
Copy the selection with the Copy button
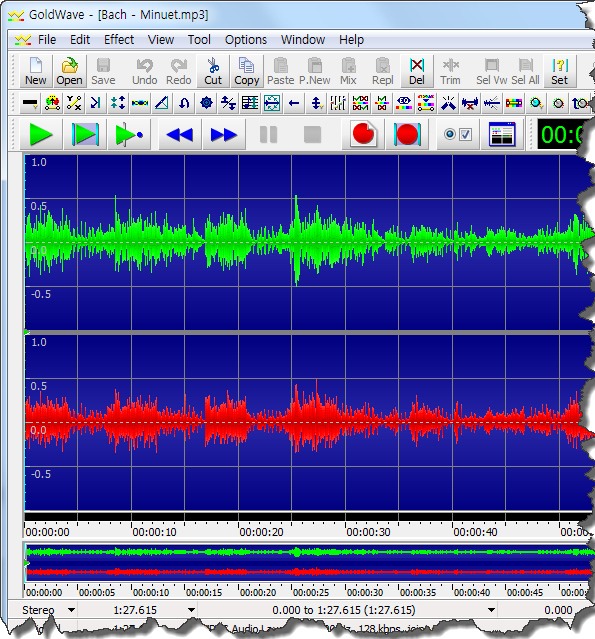click(247, 72)
